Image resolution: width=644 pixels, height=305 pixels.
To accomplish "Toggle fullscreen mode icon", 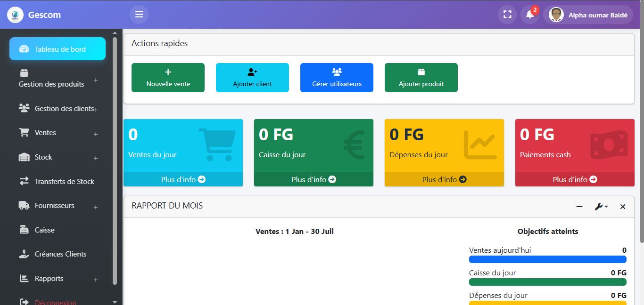I will [507, 15].
